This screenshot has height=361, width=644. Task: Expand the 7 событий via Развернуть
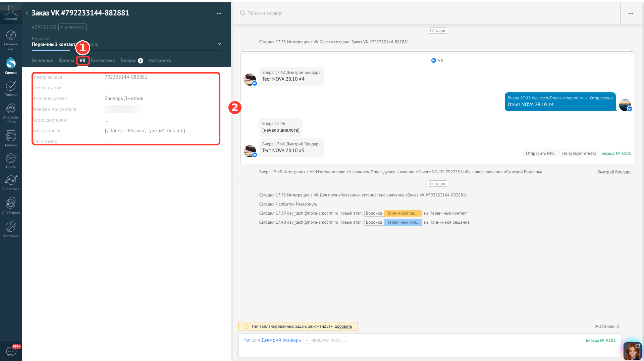[x=306, y=204]
